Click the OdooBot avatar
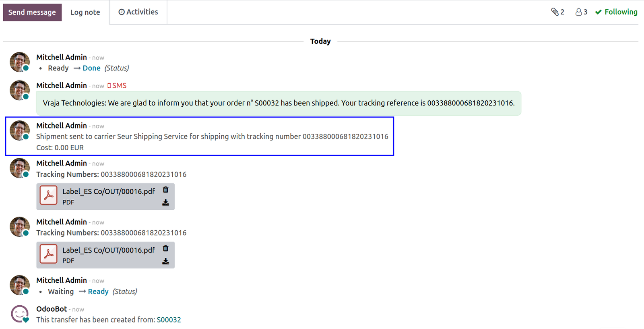The height and width of the screenshot is (329, 644). click(20, 314)
